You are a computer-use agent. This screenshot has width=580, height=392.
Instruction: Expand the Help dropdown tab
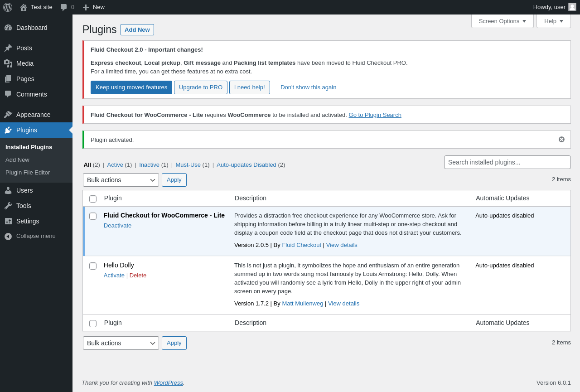click(553, 21)
